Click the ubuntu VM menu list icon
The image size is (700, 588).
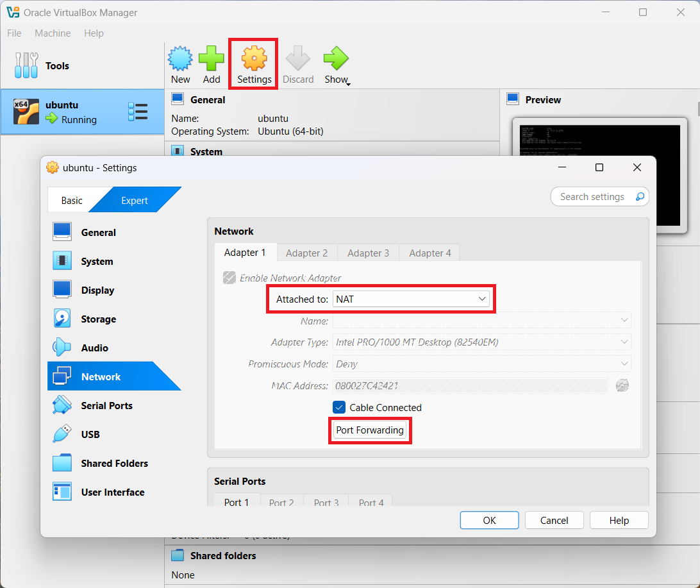[138, 112]
